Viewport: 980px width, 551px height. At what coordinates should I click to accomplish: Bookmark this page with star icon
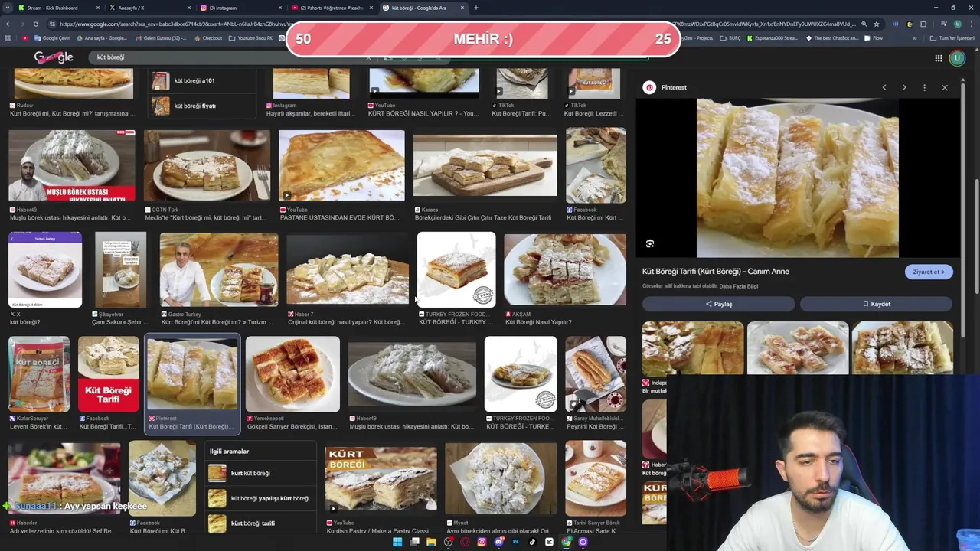point(877,24)
